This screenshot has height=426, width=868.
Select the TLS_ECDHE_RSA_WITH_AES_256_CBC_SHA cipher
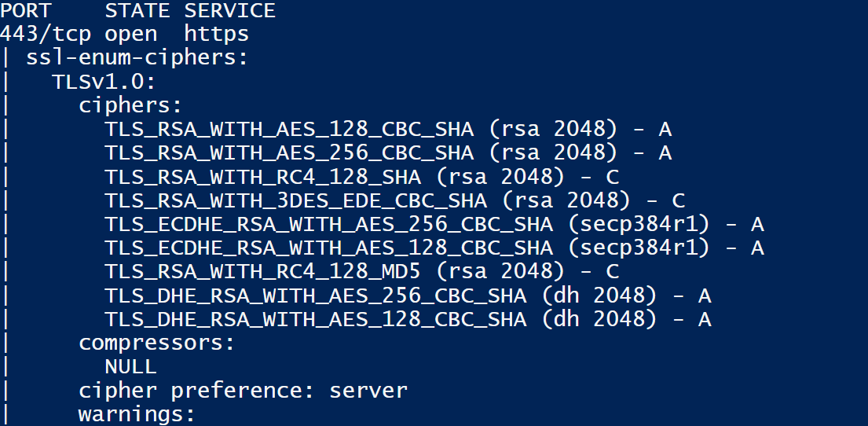[x=328, y=225]
